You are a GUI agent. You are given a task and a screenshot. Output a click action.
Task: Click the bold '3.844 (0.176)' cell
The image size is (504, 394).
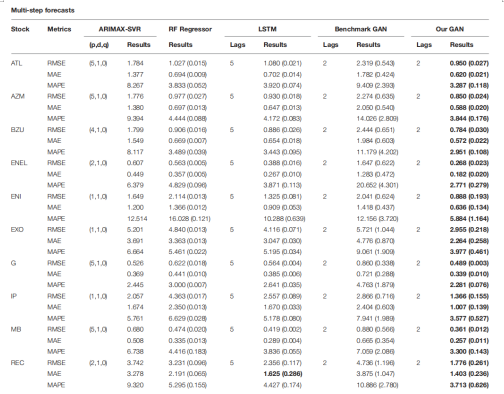(469, 118)
